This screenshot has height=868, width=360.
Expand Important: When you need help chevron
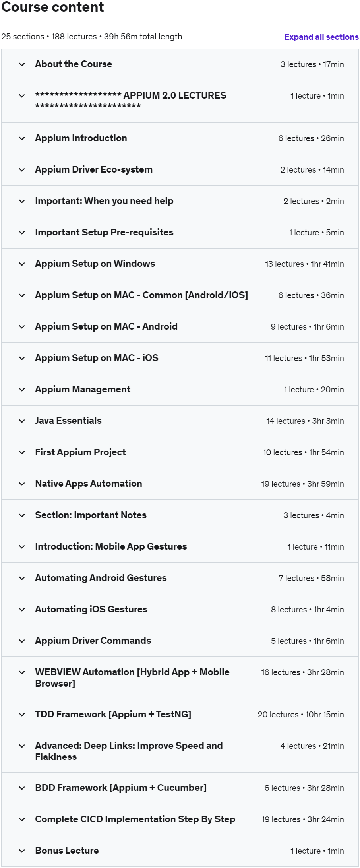[x=22, y=201]
